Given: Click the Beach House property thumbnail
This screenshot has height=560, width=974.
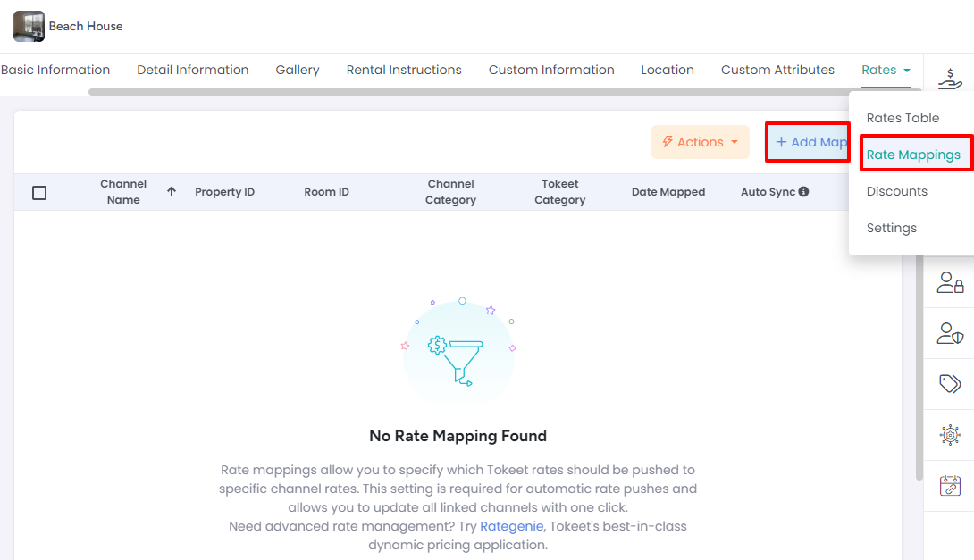Looking at the screenshot, I should click(29, 27).
